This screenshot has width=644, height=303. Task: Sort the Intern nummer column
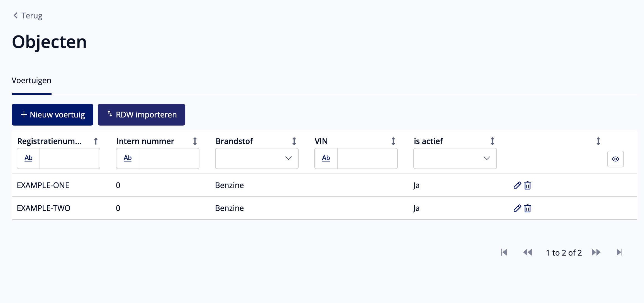[x=195, y=141]
